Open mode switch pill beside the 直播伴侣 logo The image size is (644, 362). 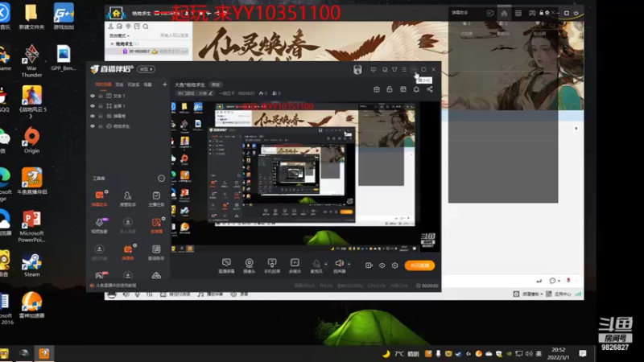tap(146, 69)
